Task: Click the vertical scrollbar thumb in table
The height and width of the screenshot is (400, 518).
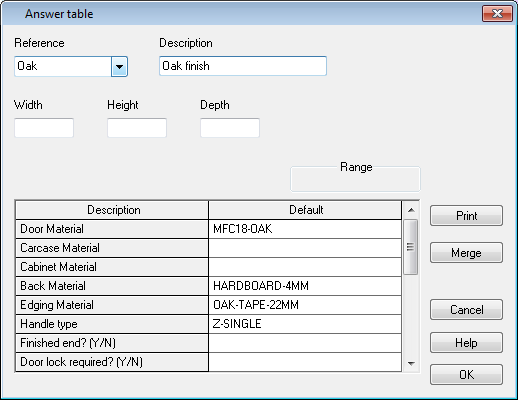Action: click(x=411, y=247)
